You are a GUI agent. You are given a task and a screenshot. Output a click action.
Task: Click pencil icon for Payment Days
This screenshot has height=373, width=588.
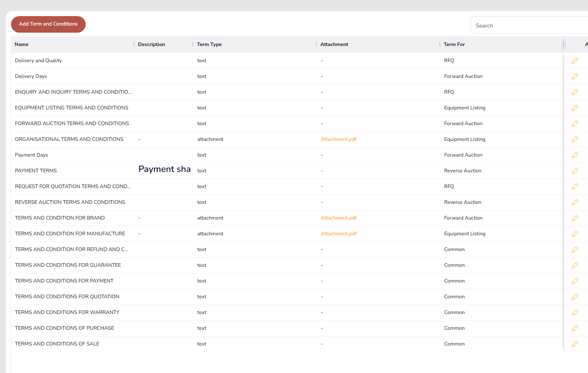[575, 155]
